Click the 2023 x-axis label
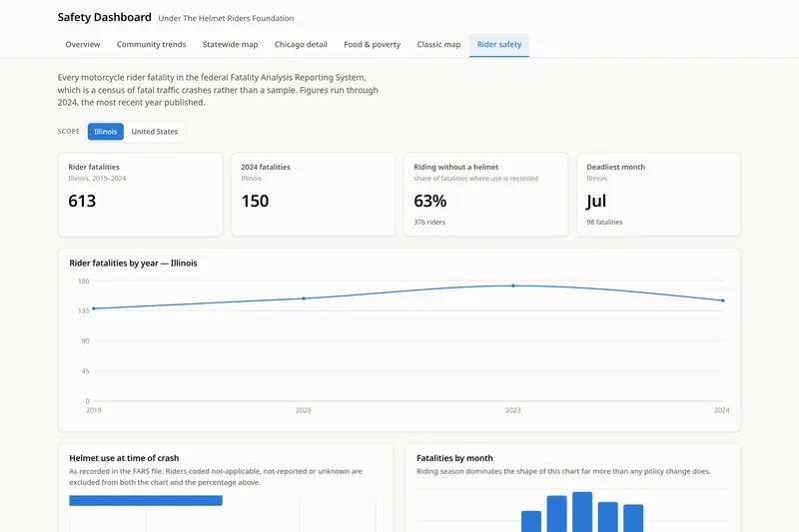Screen dimensions: 799x532 coord(513,410)
